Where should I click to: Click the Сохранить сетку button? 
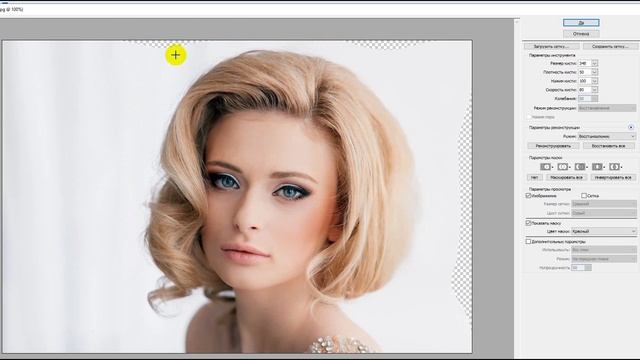610,47
